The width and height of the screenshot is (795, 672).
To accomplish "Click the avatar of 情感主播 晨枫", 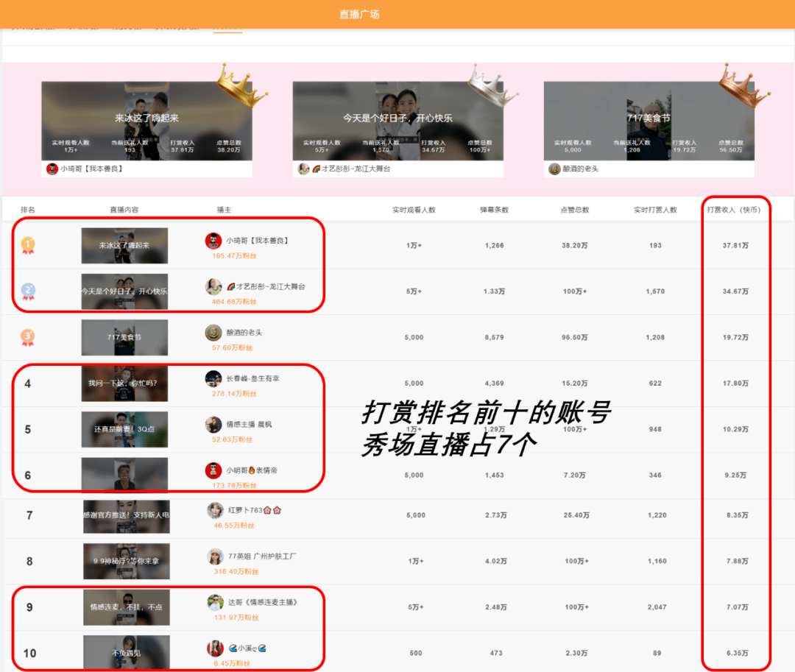I will coord(213,424).
